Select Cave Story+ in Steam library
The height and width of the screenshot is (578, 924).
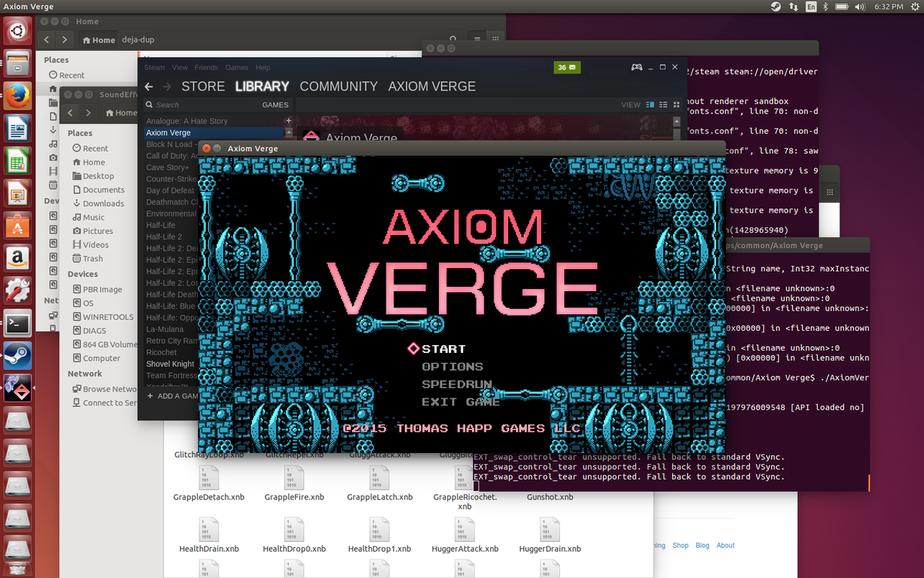pyautogui.click(x=168, y=167)
